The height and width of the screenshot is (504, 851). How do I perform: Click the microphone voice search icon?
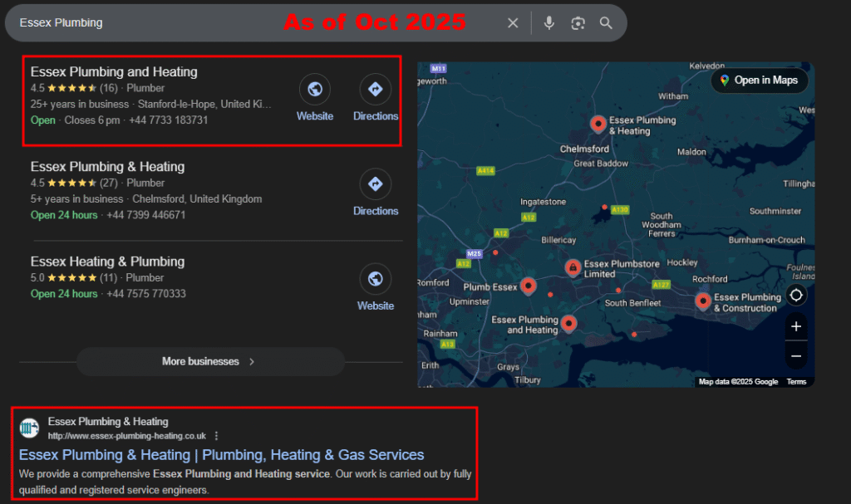point(548,23)
